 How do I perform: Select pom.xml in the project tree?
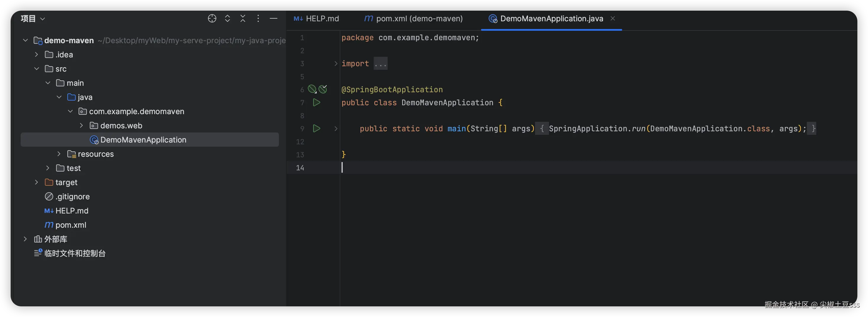point(70,225)
